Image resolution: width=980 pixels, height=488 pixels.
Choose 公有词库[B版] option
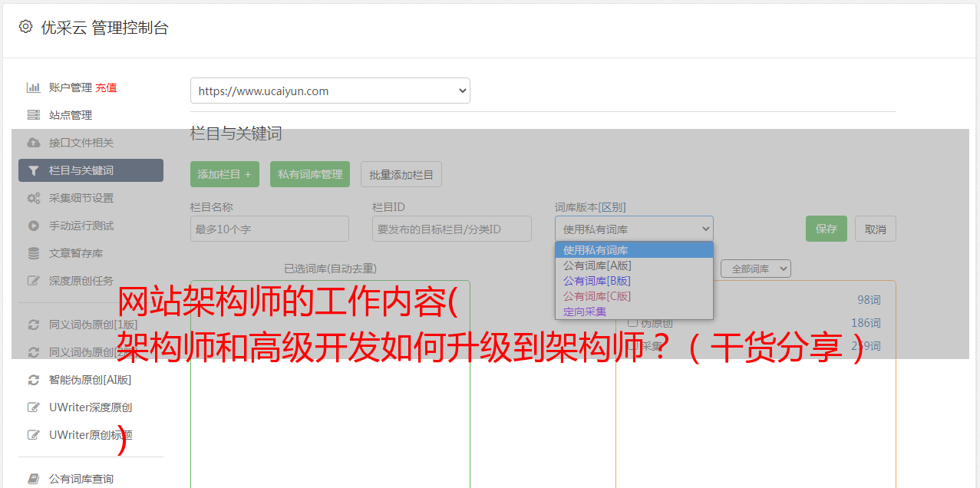pyautogui.click(x=634, y=281)
